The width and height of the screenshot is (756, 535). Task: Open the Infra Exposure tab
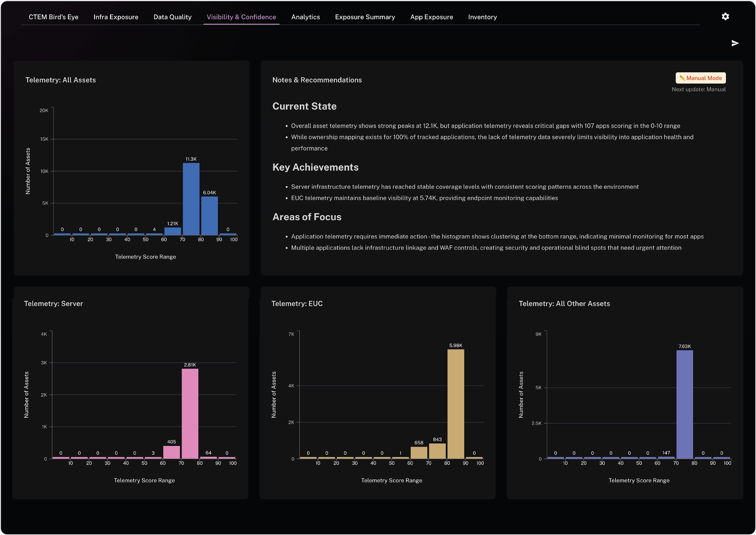pyautogui.click(x=116, y=17)
